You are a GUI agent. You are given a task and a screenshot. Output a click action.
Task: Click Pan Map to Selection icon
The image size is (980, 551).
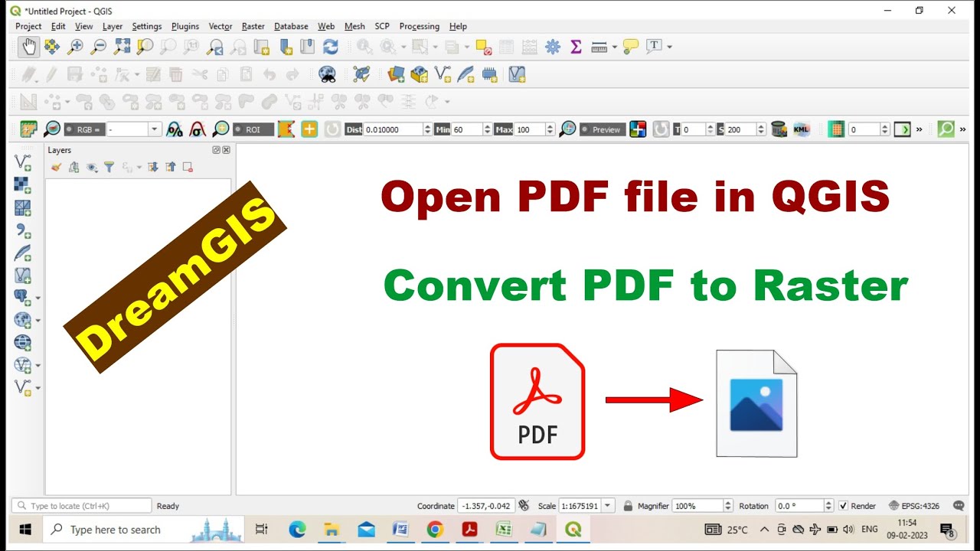(x=51, y=47)
